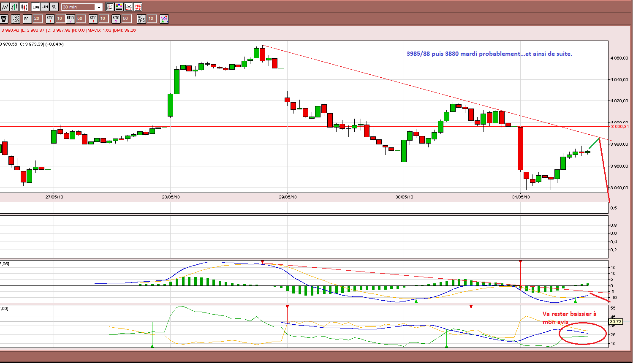Click the red 3 996,31 price level label
The height and width of the screenshot is (364, 633).
tap(620, 126)
